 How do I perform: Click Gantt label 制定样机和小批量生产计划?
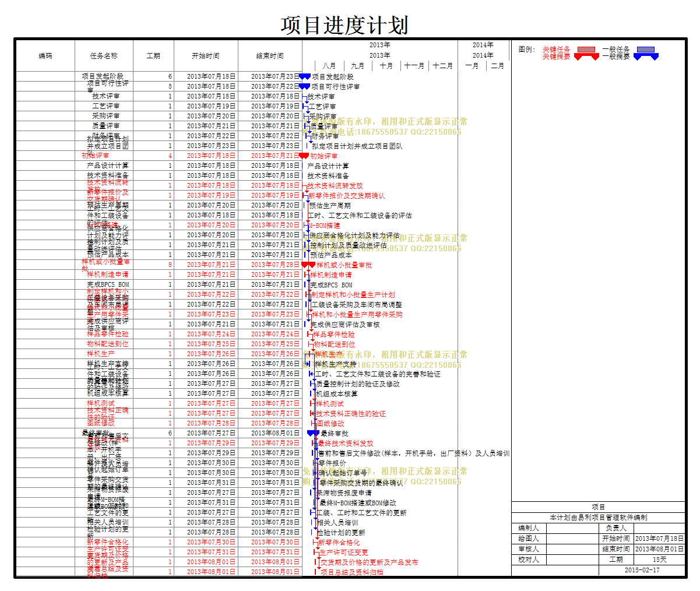(x=353, y=295)
